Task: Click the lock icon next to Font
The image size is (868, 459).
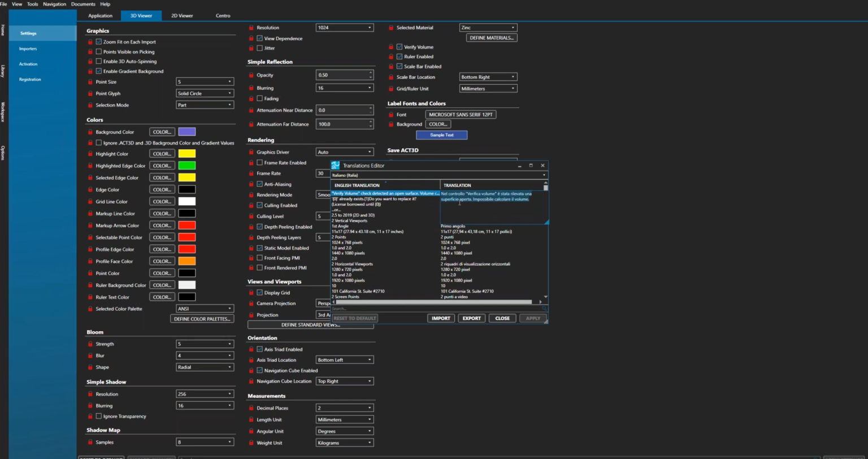Action: tap(391, 115)
